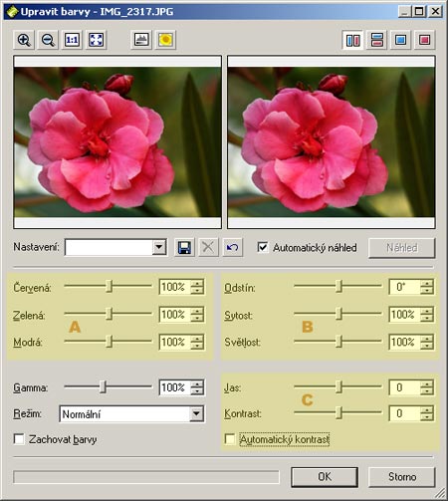Click the Gamma percentage value field
The width and height of the screenshot is (448, 501).
pos(175,387)
